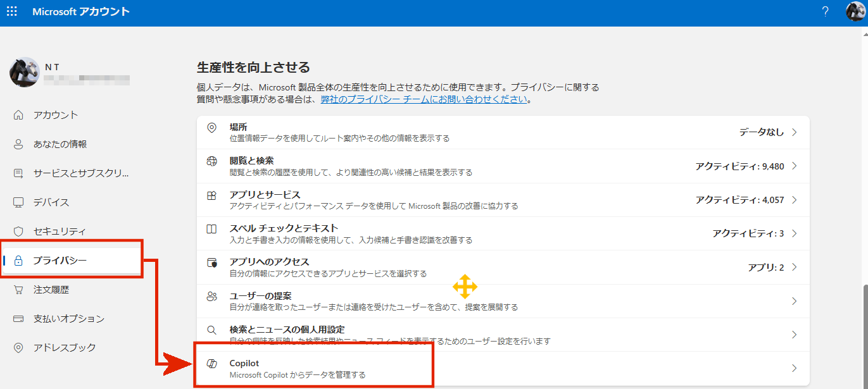Follow the 弊社のプライバシー チームにお問い合わせください link

pyautogui.click(x=424, y=99)
